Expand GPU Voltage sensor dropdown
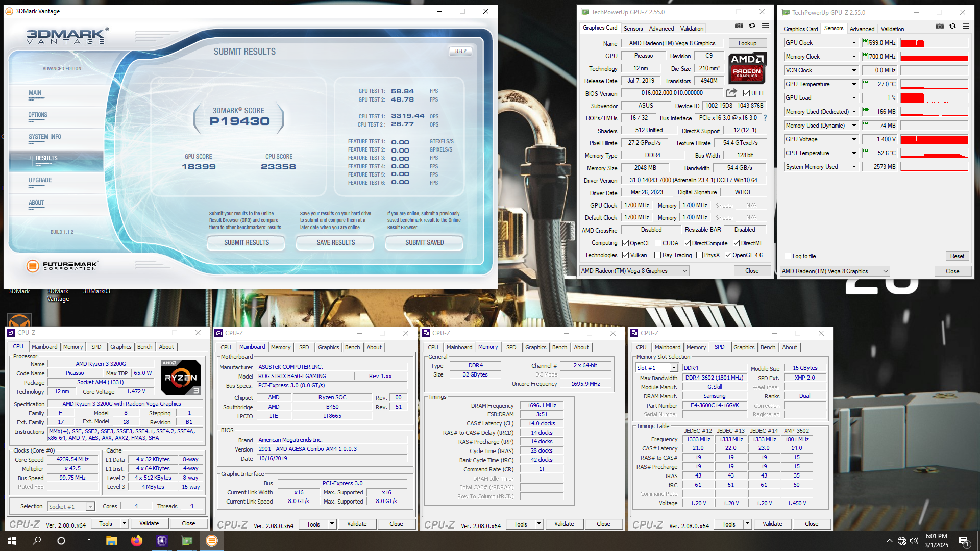Screen dimensions: 980x551 coord(853,139)
